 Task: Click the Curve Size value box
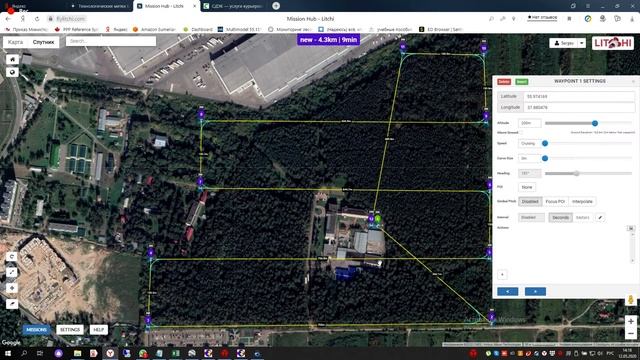click(529, 158)
